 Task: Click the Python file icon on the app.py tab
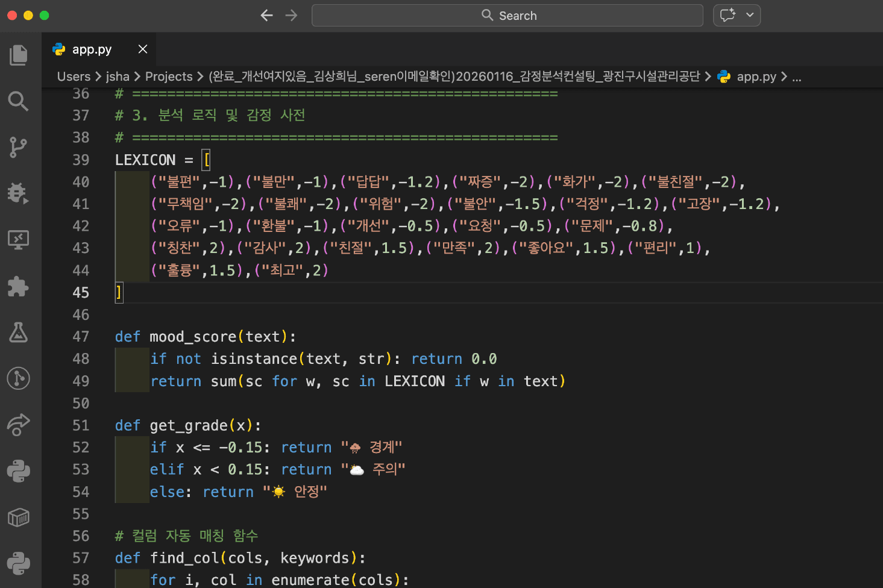[59, 49]
